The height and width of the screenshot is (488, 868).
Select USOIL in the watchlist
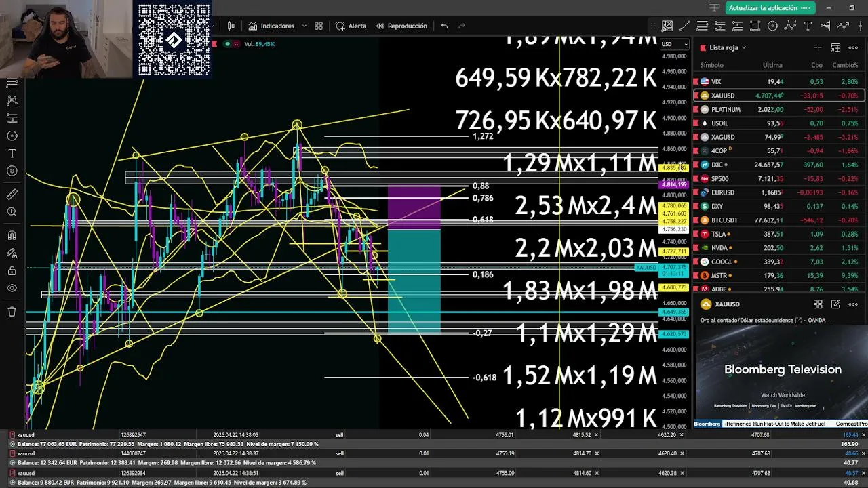(778, 123)
